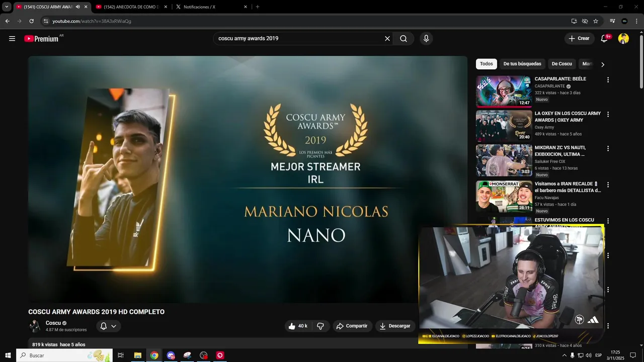The width and height of the screenshot is (644, 362).
Task: Open YouTube notifications bell with 9+ badge
Action: [605, 39]
